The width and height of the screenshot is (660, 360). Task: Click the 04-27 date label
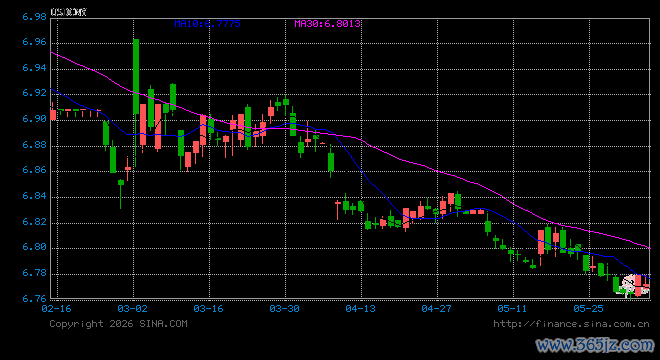tap(436, 309)
